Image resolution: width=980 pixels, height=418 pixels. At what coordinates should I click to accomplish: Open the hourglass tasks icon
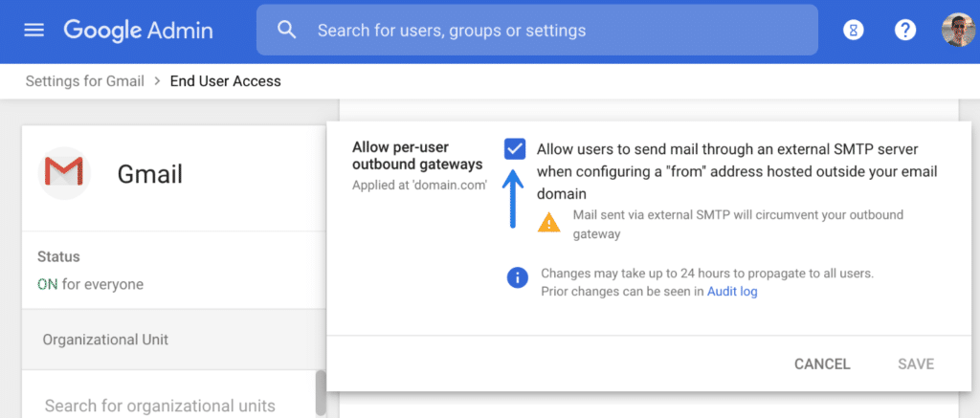[853, 30]
